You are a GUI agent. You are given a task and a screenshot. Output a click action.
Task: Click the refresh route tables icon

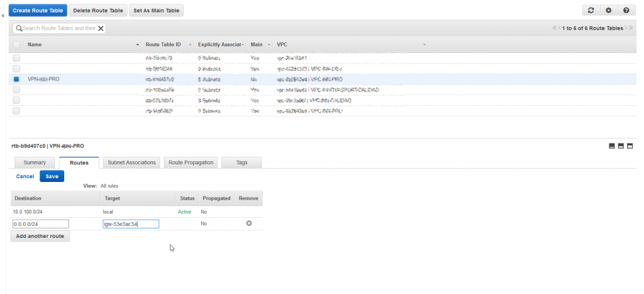pyautogui.click(x=590, y=11)
